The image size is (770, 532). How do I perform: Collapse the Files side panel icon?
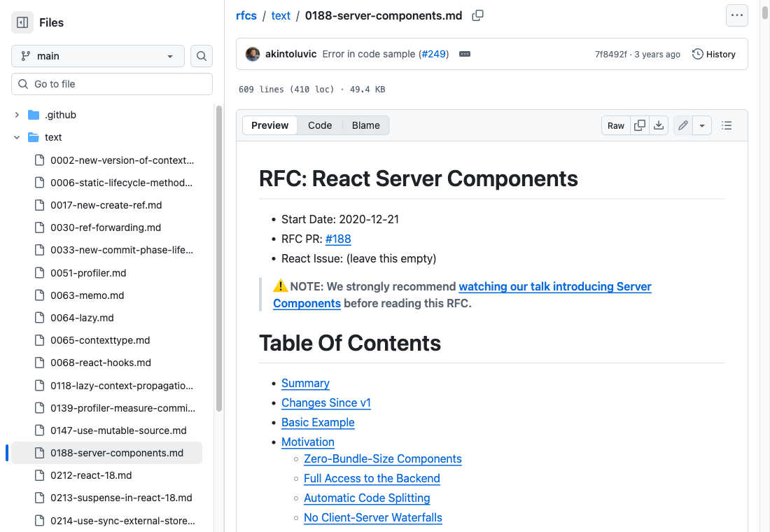tap(22, 22)
